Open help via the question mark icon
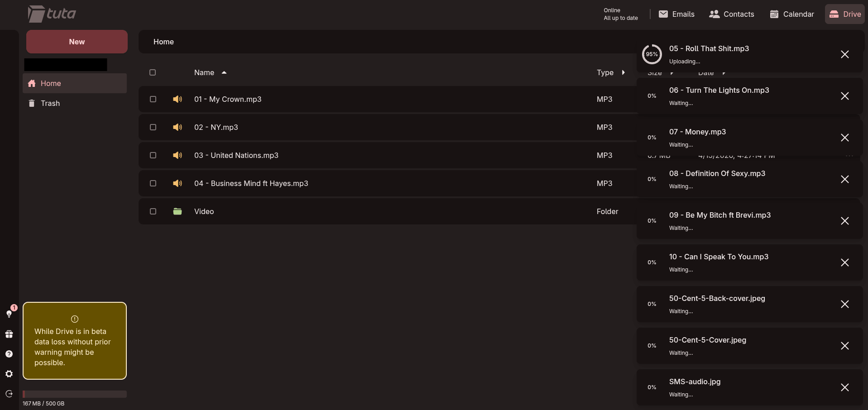This screenshot has height=410, width=868. tap(9, 353)
